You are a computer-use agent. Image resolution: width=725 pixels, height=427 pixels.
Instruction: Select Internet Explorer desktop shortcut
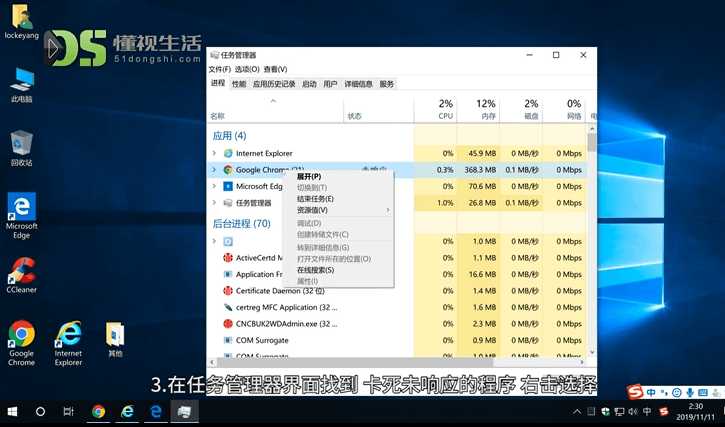[x=68, y=343]
